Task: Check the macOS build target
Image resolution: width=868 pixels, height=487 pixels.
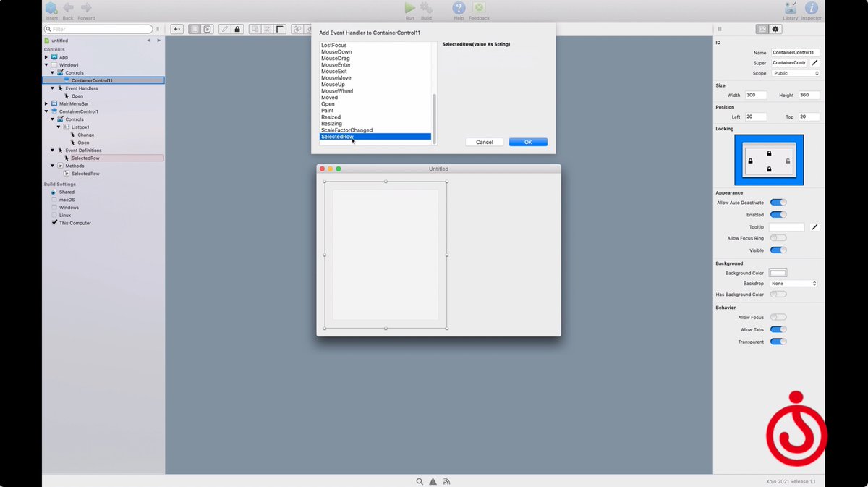Action: click(x=54, y=200)
